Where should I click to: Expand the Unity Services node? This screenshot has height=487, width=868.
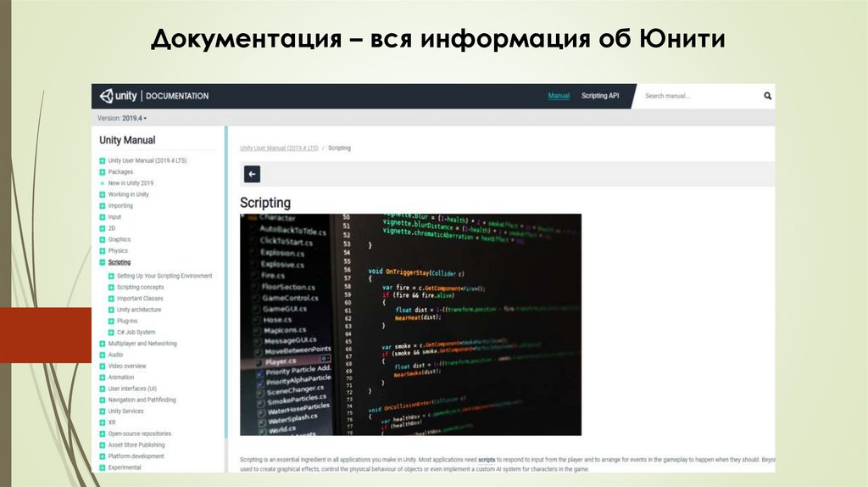[103, 411]
